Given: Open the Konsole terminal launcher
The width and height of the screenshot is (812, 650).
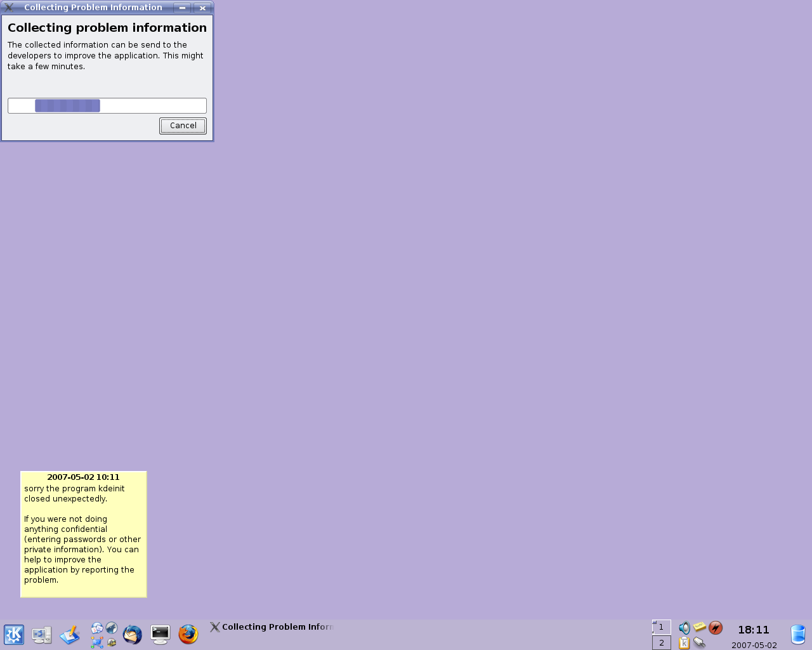Looking at the screenshot, I should pos(160,634).
